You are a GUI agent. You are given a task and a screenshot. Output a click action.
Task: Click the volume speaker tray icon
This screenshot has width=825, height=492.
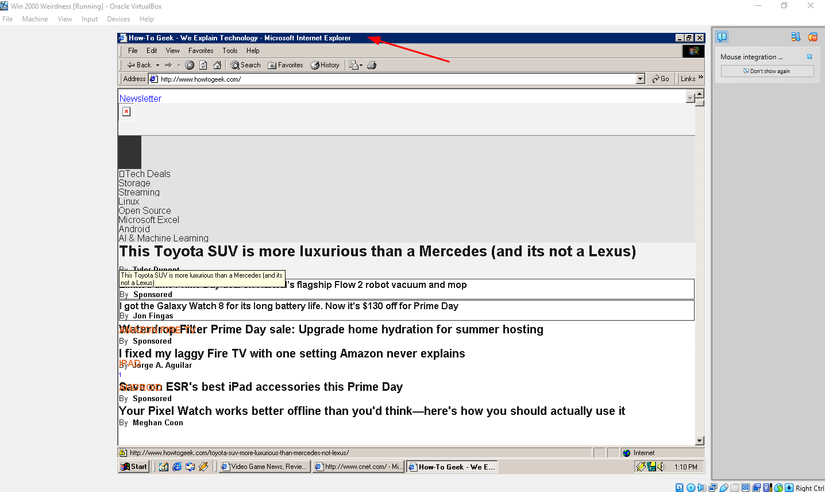[661, 467]
